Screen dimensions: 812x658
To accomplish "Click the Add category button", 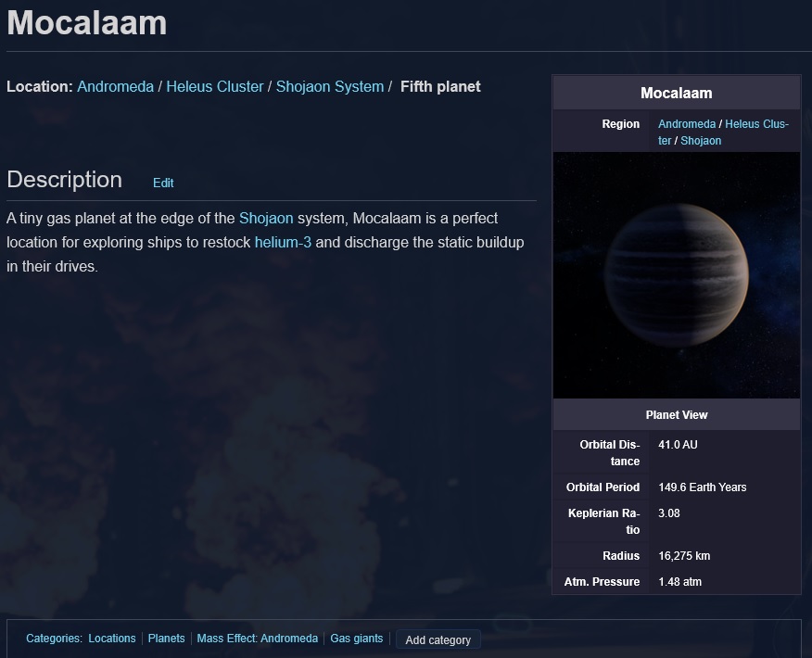I will 438,639.
